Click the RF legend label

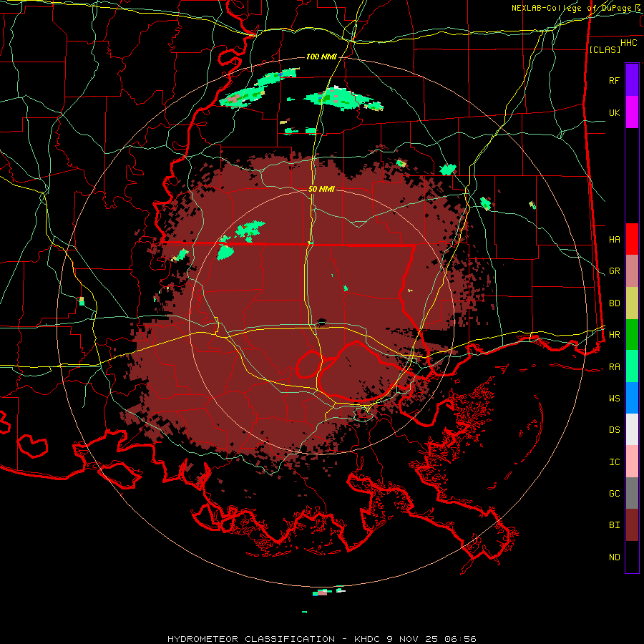[x=614, y=80]
